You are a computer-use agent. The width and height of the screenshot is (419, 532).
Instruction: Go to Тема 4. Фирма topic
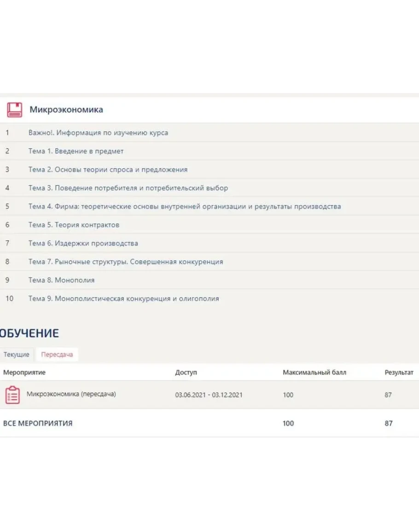coord(184,206)
